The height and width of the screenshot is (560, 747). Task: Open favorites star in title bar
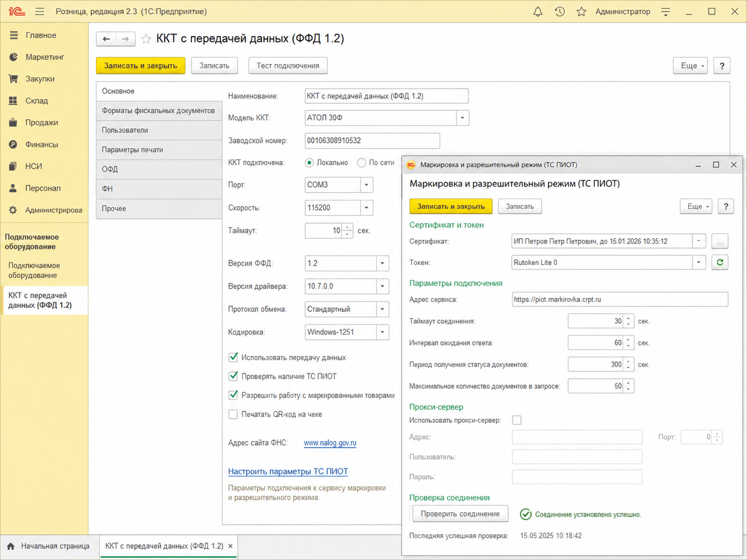coord(581,11)
